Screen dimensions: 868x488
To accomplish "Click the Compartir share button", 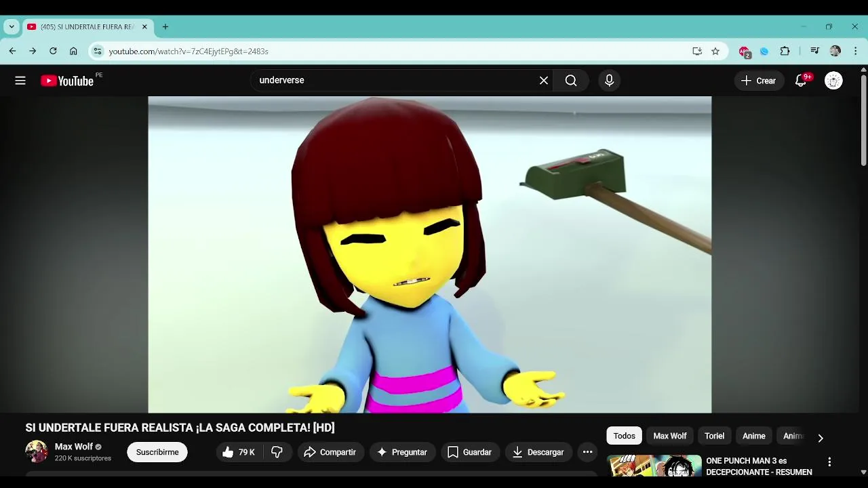I will [x=330, y=452].
